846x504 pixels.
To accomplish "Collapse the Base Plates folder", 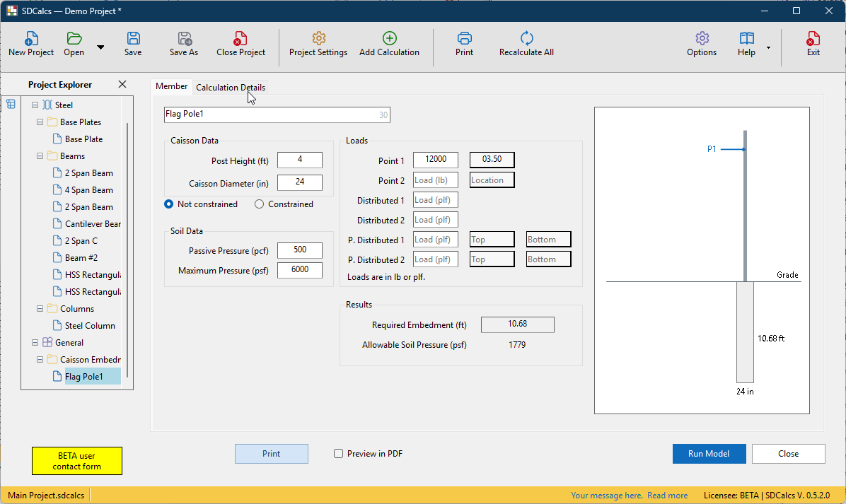I will (40, 122).
